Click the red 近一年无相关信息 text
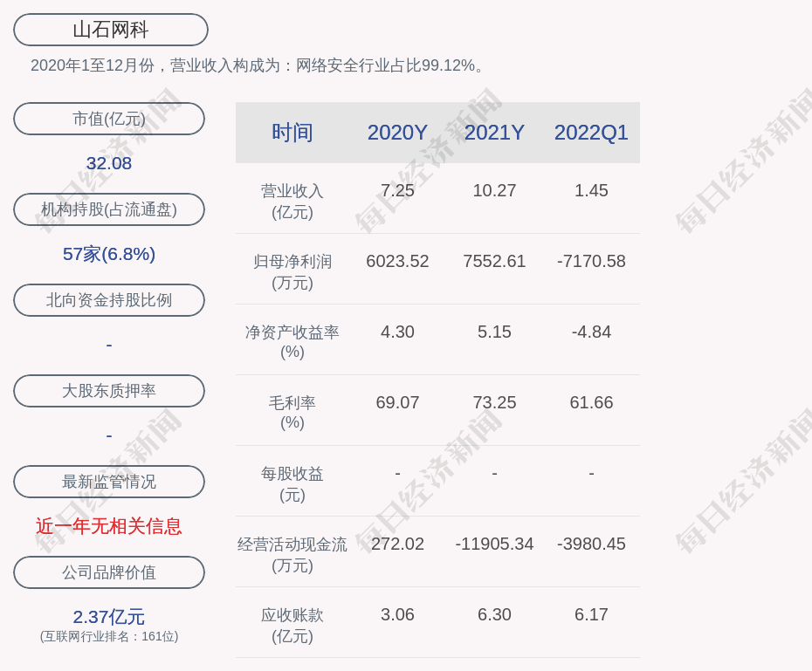Viewport: 812px width, 671px height. pyautogui.click(x=109, y=526)
